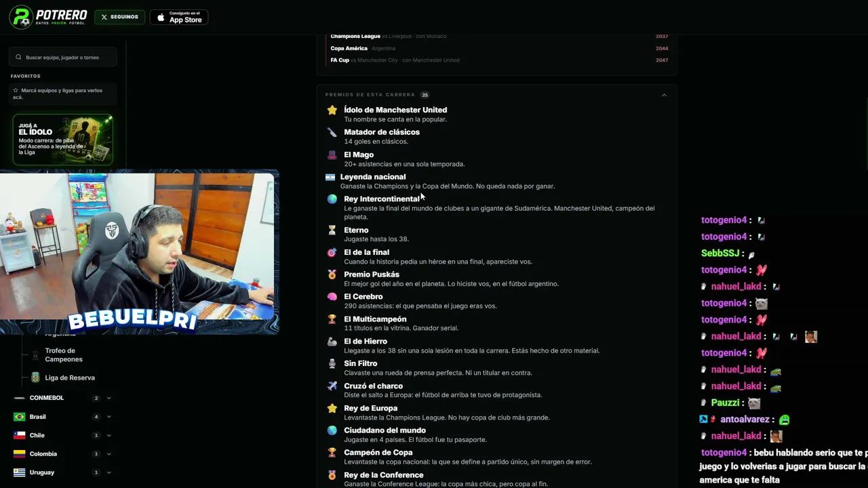Viewport: 868px width, 488px height.
Task: Collapse the Premios de esta carrera section
Action: point(664,95)
